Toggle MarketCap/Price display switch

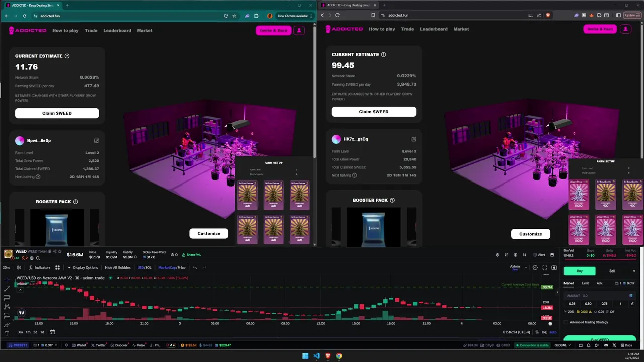(172, 268)
